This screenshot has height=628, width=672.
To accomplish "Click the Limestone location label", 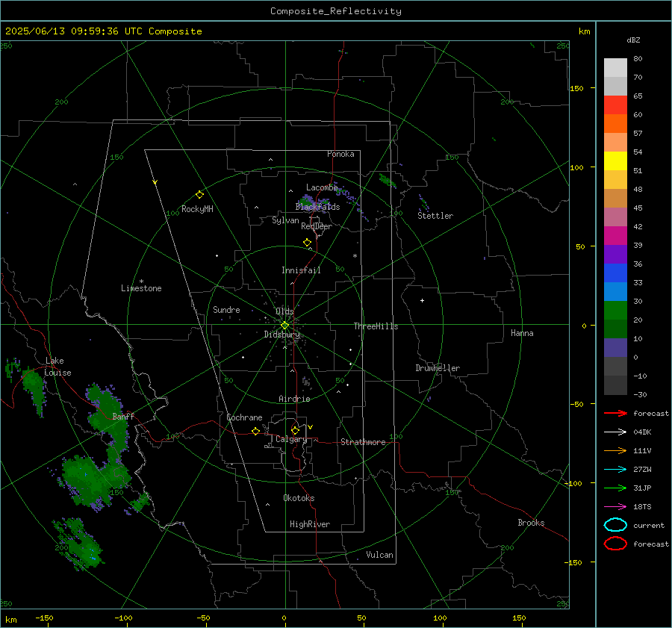I will coord(141,288).
